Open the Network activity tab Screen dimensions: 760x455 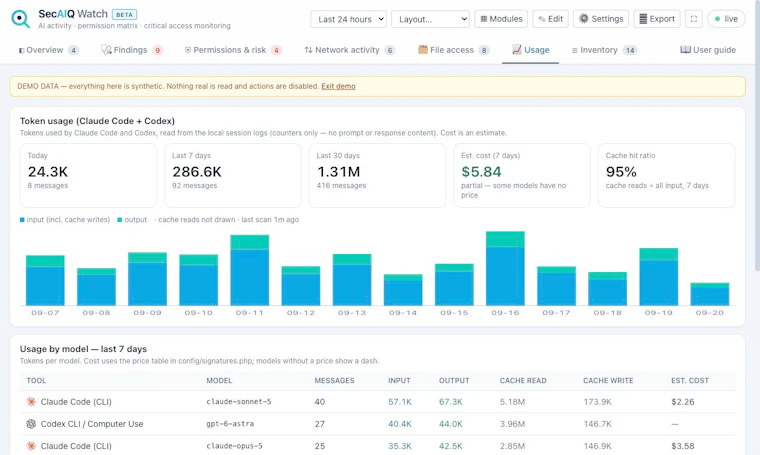pos(349,50)
